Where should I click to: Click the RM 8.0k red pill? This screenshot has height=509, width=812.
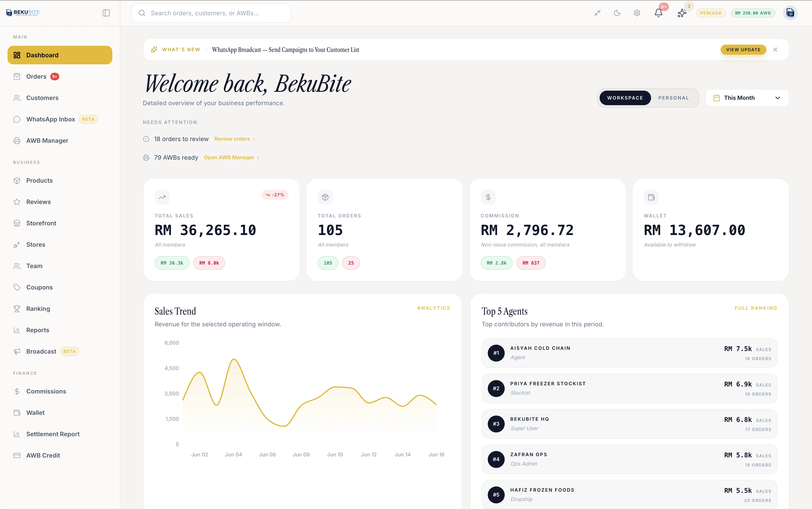[x=209, y=263]
